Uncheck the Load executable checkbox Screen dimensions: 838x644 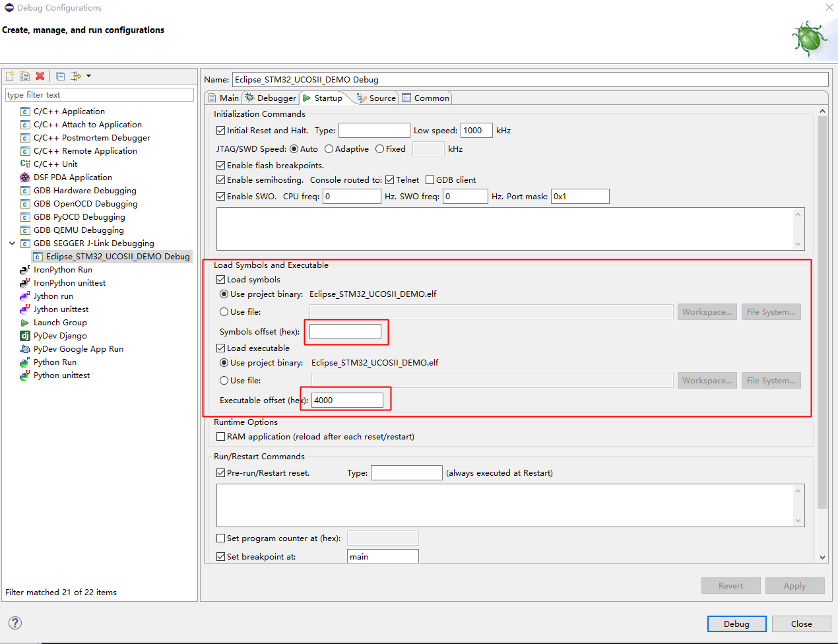click(221, 348)
